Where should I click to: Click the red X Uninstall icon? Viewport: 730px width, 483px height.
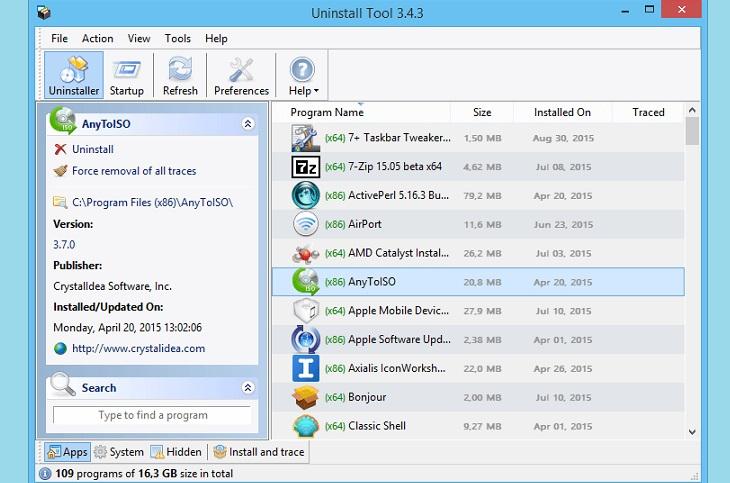[60, 149]
